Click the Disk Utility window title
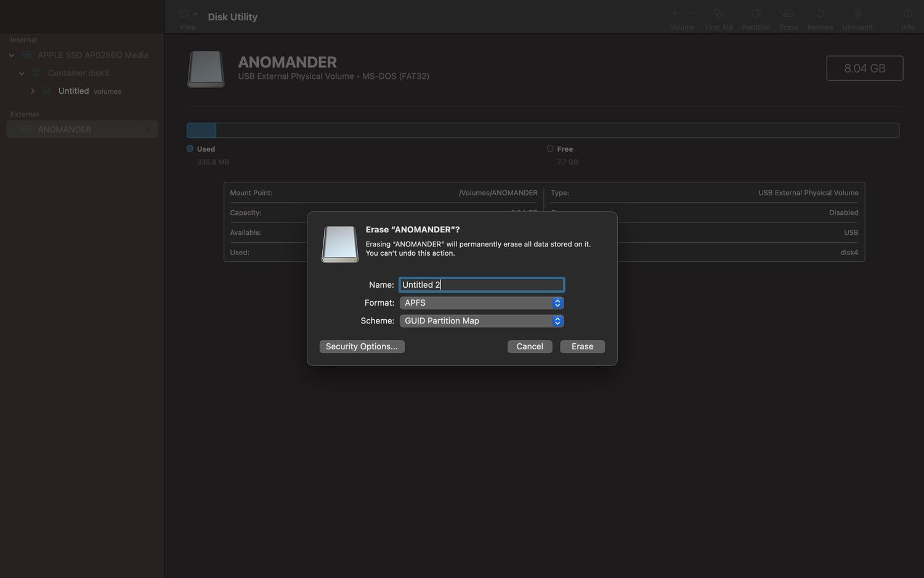 (232, 17)
